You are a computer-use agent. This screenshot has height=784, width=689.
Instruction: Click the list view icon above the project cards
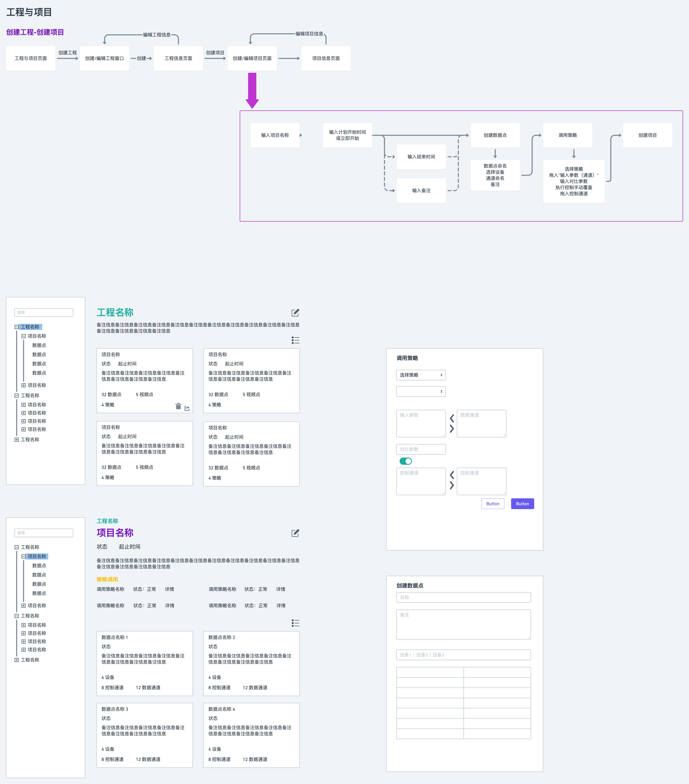[295, 340]
